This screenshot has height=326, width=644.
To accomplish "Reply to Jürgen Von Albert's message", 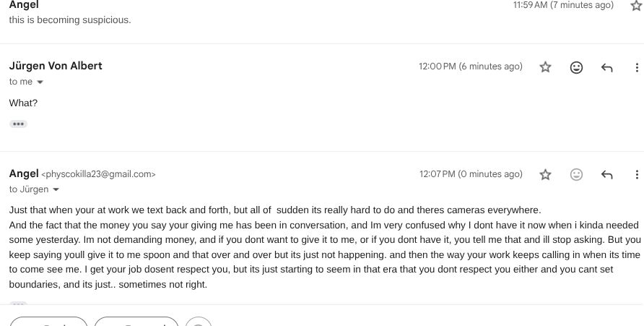I will [606, 67].
